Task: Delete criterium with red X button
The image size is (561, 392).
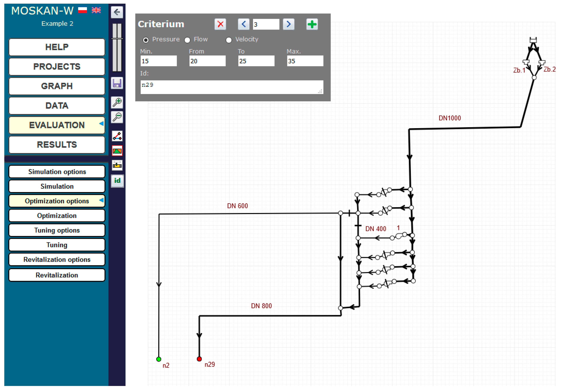Action: 220,24
